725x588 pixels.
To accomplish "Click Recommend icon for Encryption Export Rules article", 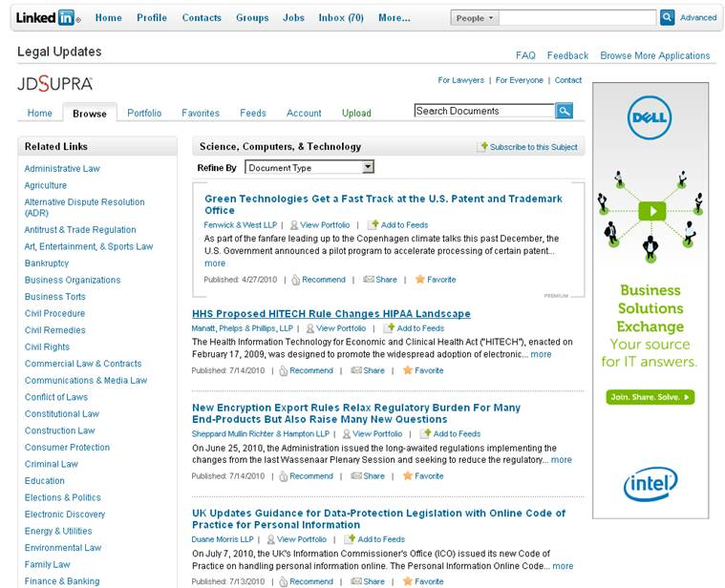I will pyautogui.click(x=284, y=476).
